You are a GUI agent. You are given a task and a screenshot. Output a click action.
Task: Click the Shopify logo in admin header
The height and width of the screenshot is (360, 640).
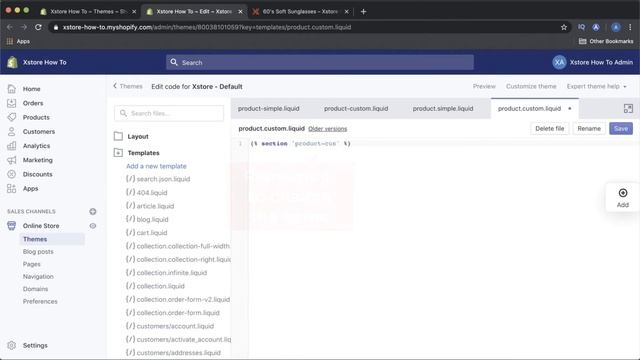[x=12, y=62]
